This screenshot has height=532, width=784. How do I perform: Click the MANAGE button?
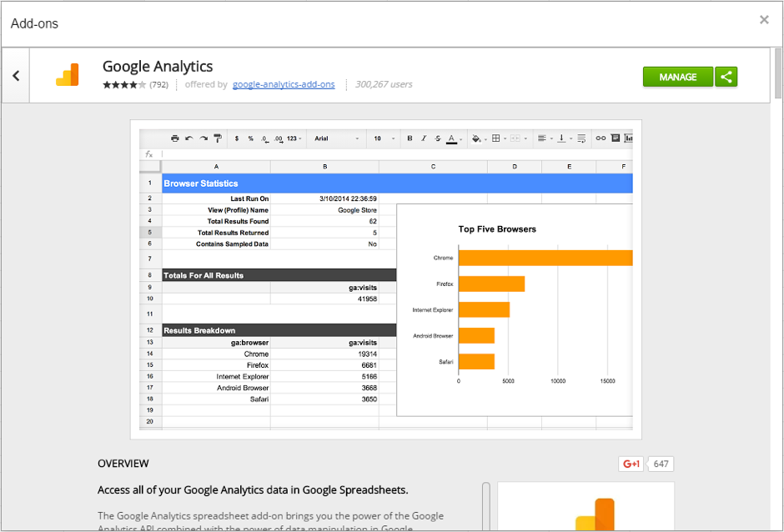677,77
